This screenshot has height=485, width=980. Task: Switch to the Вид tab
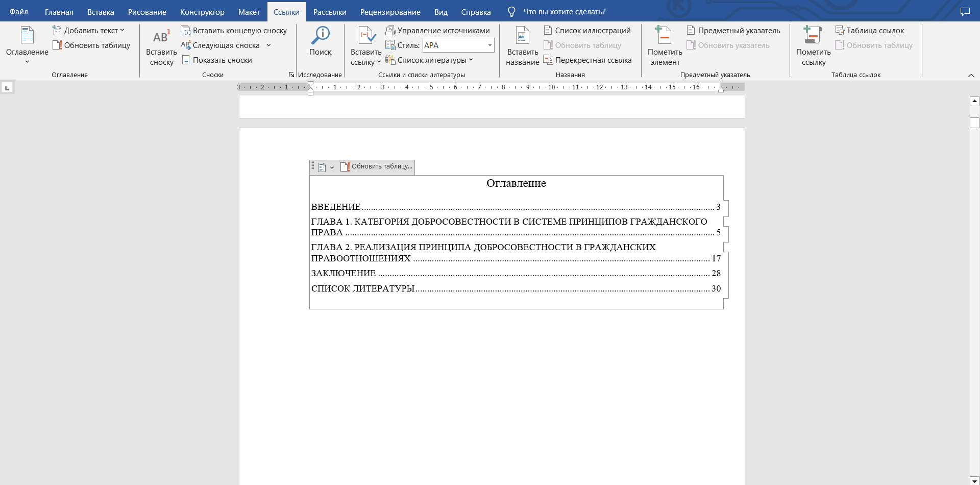click(441, 12)
